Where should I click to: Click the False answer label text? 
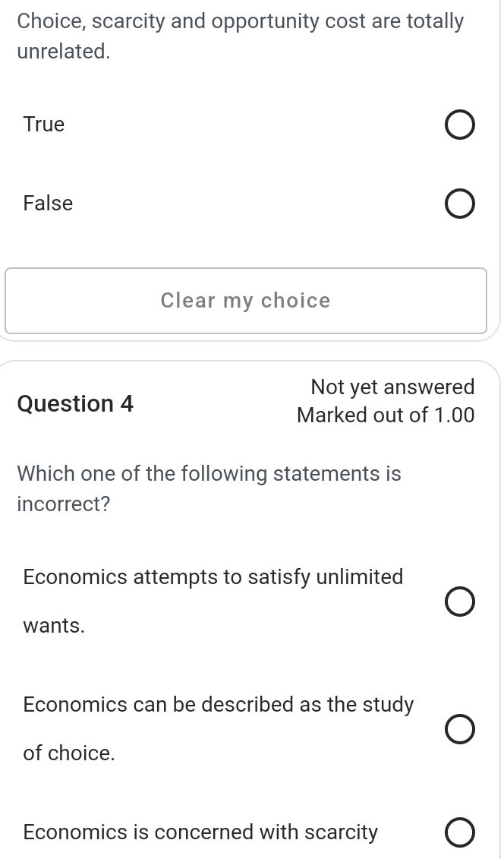click(x=48, y=203)
